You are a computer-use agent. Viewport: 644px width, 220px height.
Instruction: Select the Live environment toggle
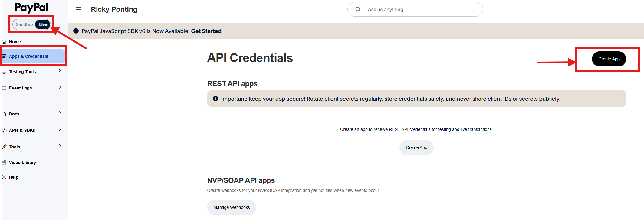43,24
